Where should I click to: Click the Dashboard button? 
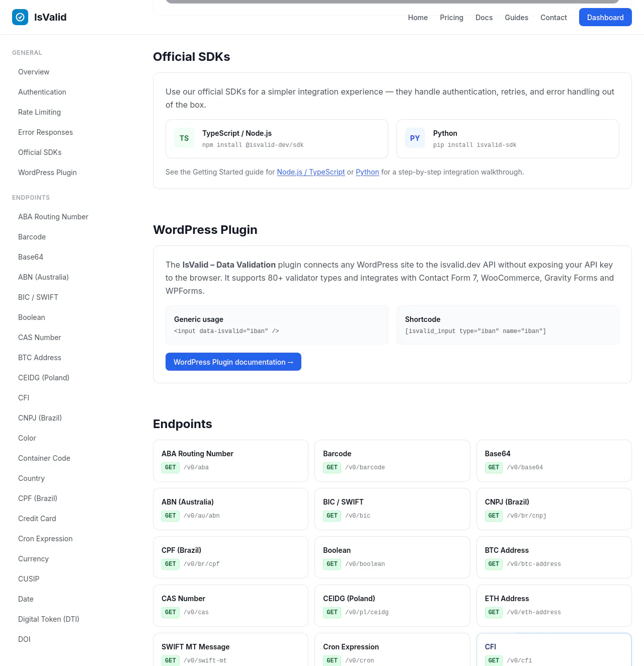click(x=605, y=18)
